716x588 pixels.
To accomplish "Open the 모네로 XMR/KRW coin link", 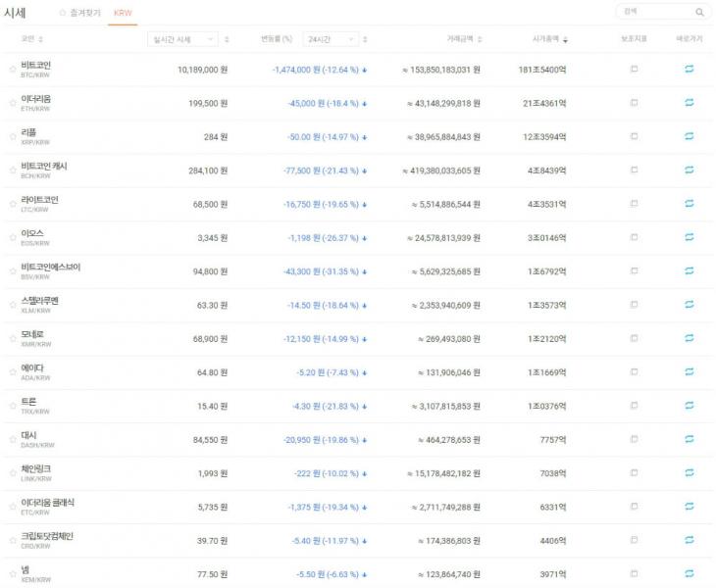I will [36, 338].
